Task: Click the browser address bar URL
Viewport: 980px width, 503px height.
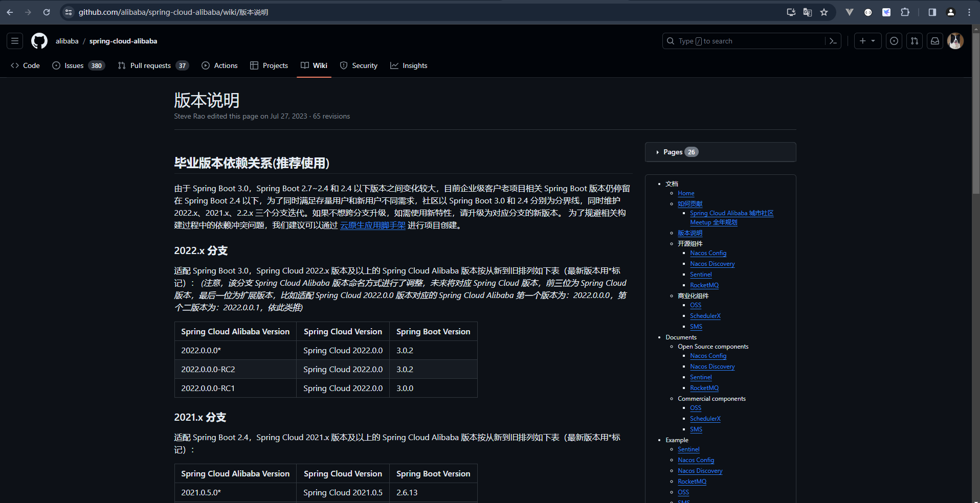Action: pyautogui.click(x=173, y=12)
